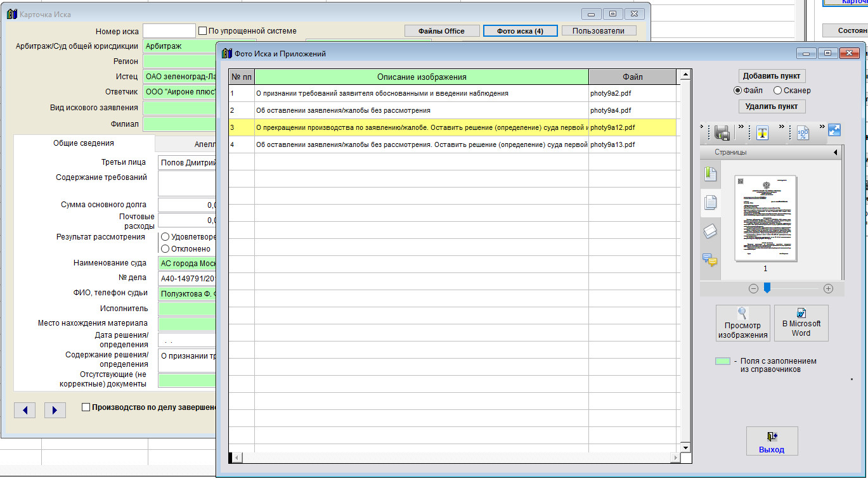
Task: Select the Сканер radio button
Action: coord(777,91)
